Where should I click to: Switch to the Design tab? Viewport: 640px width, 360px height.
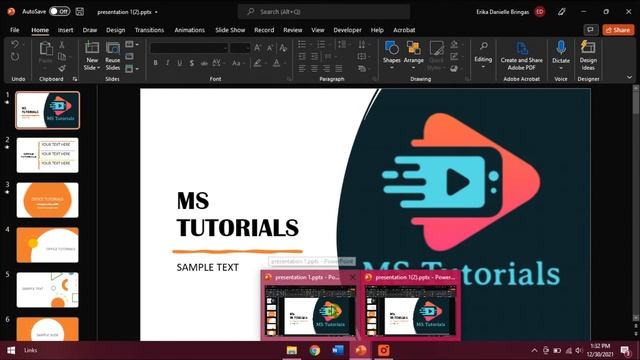(x=116, y=30)
